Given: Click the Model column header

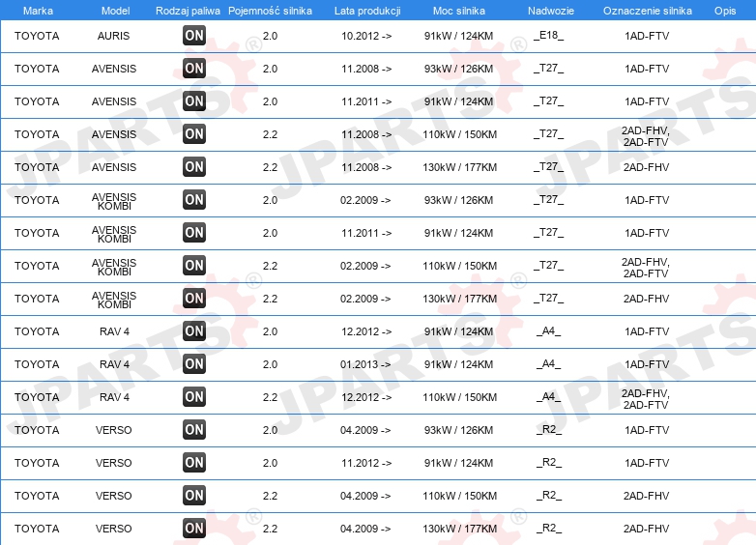Looking at the screenshot, I should (115, 11).
